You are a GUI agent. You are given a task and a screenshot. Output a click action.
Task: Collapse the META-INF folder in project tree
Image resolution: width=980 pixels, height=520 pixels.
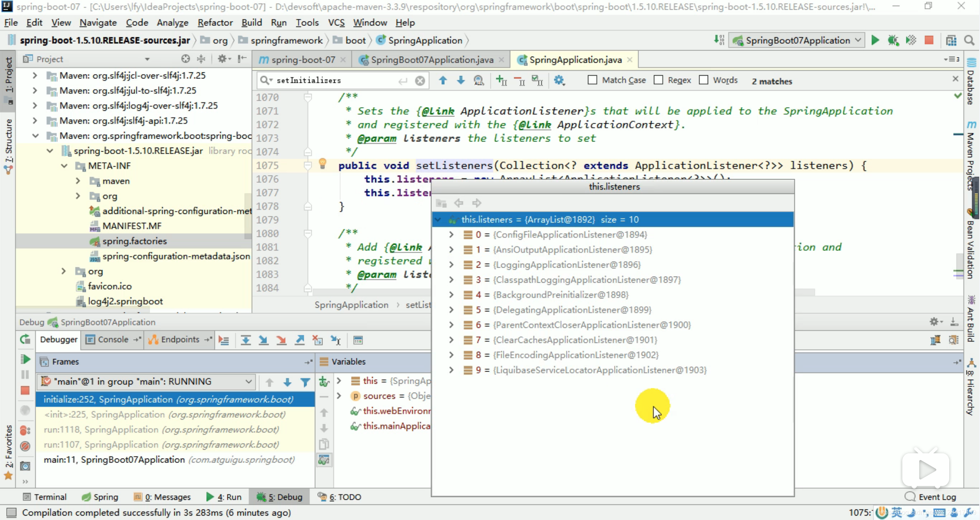point(64,166)
